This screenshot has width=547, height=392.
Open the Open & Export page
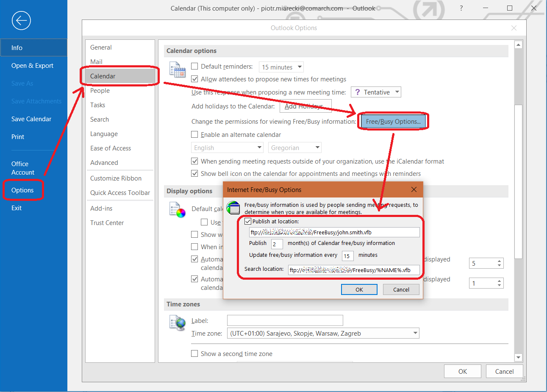click(x=33, y=66)
